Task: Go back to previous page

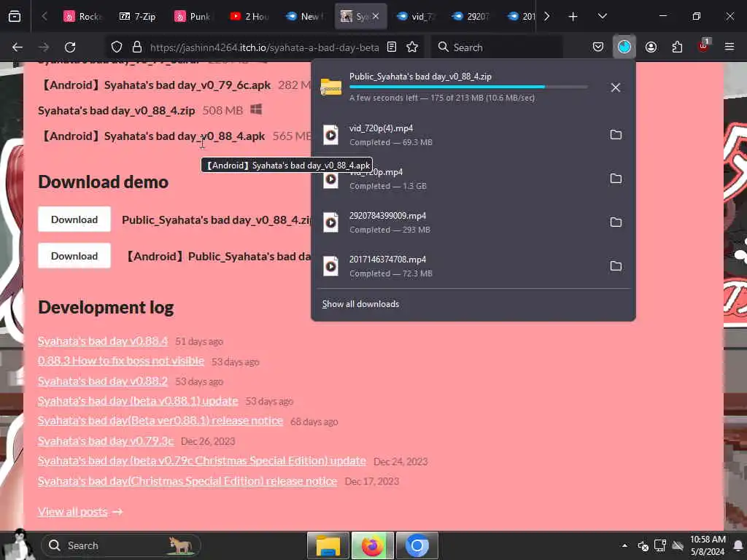Action: 18,47
